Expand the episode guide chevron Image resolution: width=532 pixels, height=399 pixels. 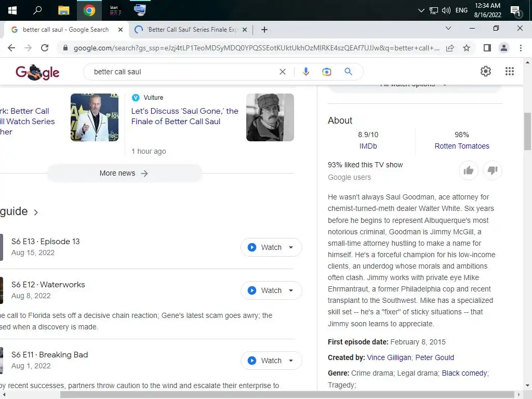(x=36, y=212)
